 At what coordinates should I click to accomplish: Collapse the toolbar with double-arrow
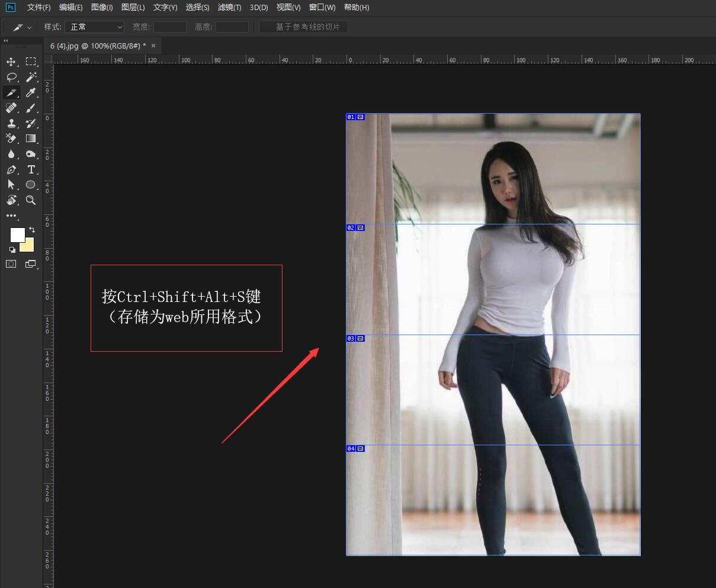(x=6, y=41)
